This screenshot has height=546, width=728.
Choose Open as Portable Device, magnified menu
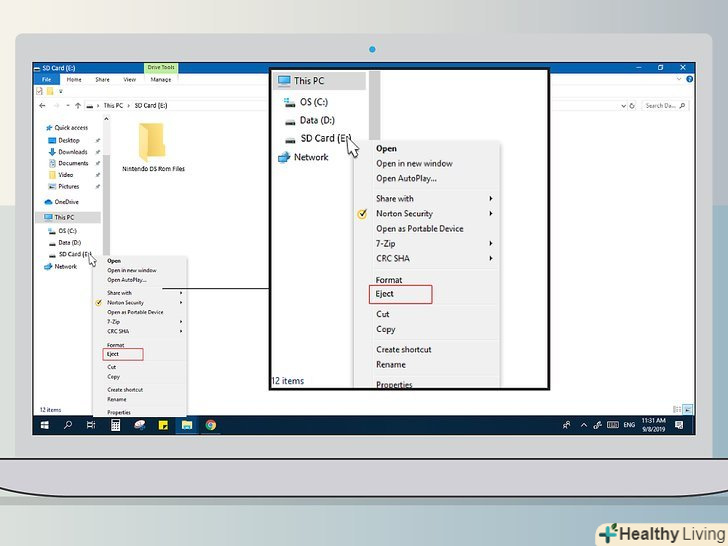(420, 229)
